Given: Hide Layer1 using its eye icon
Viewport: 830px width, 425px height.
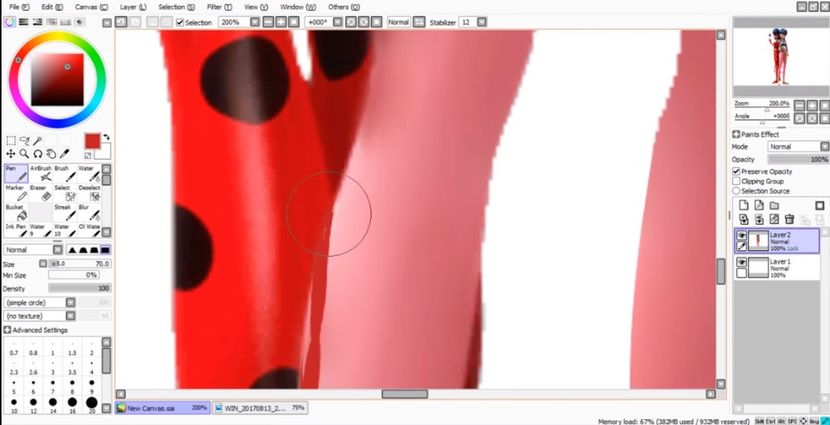Looking at the screenshot, I should 742,262.
